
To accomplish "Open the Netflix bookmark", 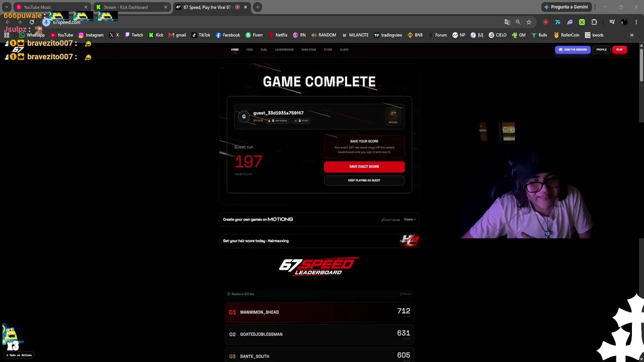I will pos(278,35).
